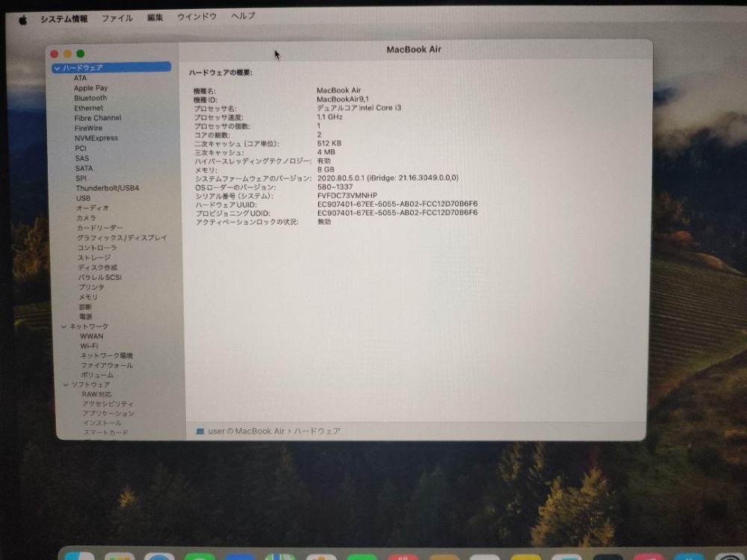Click userのMacBook Air in path bar
Image resolution: width=747 pixels, height=560 pixels.
247,431
